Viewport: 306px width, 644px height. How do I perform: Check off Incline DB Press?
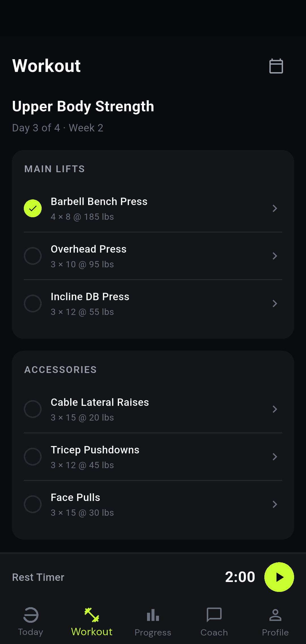[x=33, y=304]
